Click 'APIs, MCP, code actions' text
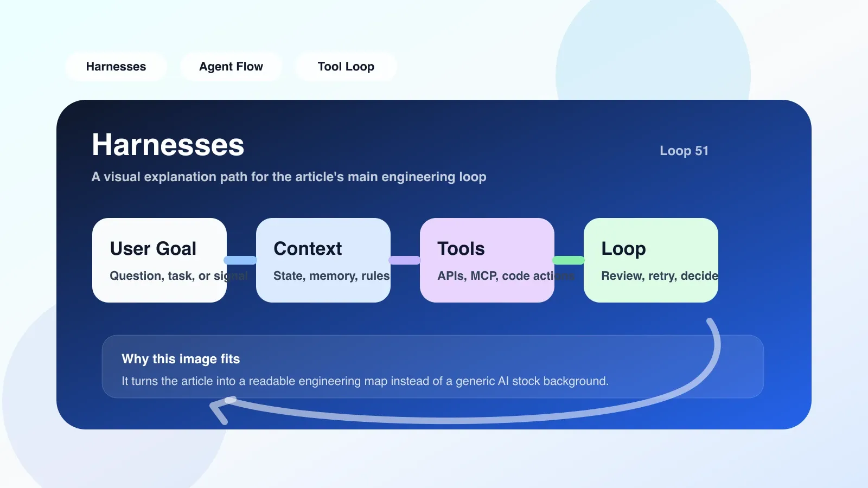 [506, 276]
